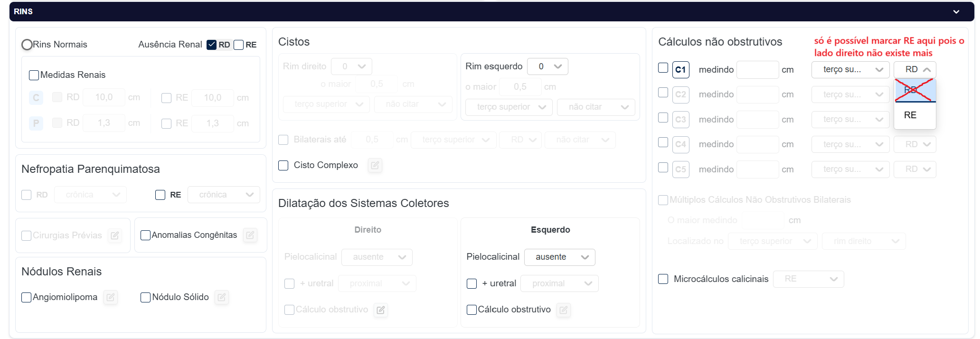The height and width of the screenshot is (339, 980).
Task: Select the Rins Normais radio button
Action: pyautogui.click(x=27, y=45)
